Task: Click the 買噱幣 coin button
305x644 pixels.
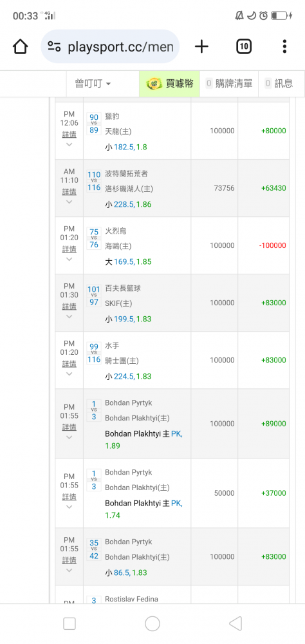Action: pos(169,84)
